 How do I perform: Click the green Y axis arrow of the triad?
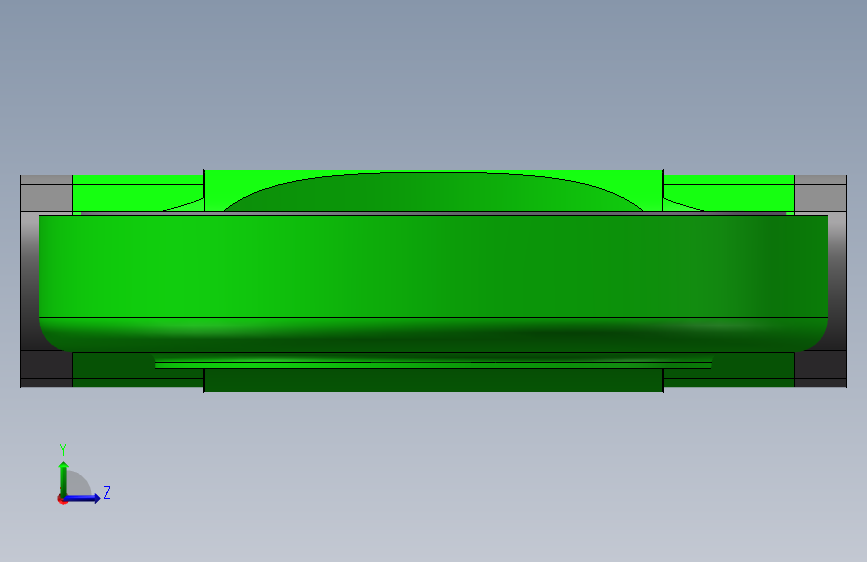pyautogui.click(x=64, y=478)
